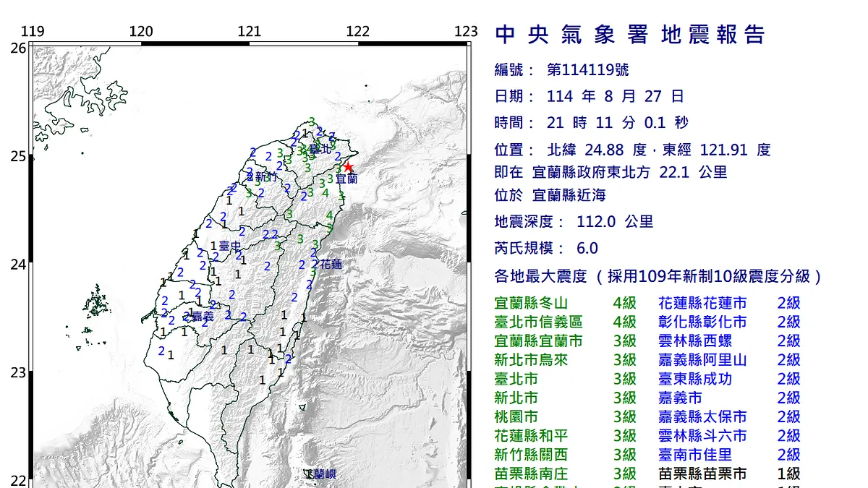Click the red star epicenter marker
Viewport: 868px width, 488px height.
[348, 165]
